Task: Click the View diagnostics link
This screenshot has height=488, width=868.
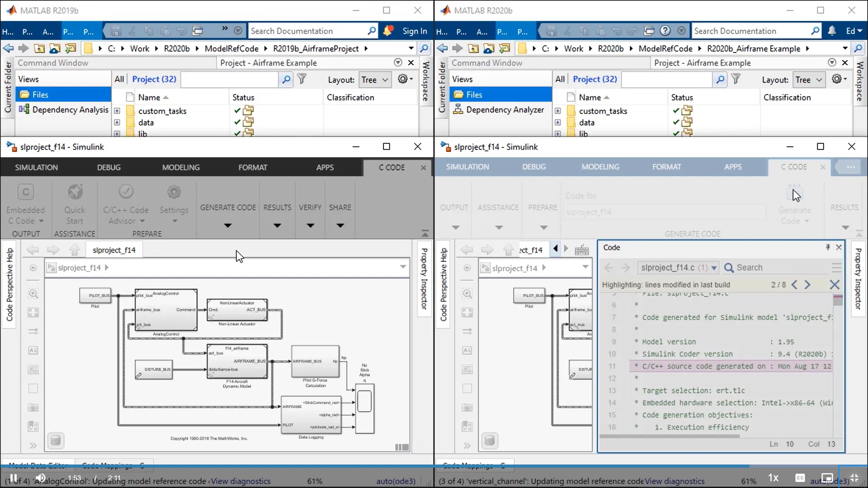Action: [x=241, y=481]
